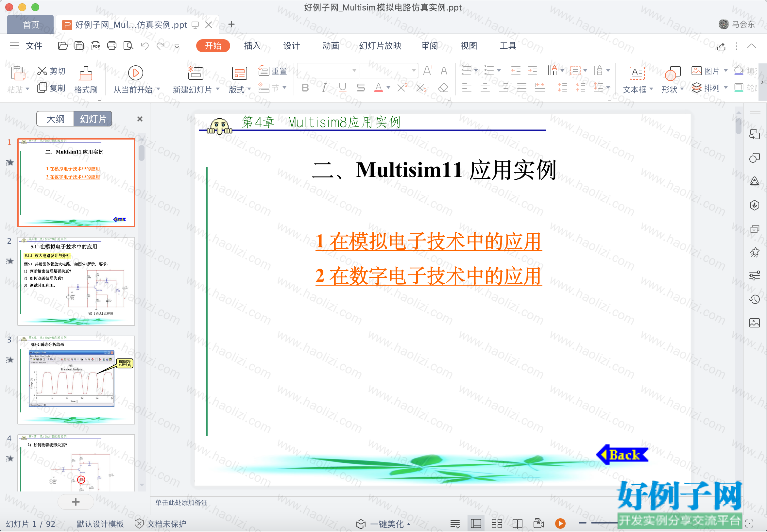
Task: Expand bullet list dropdown arrow
Action: click(476, 71)
